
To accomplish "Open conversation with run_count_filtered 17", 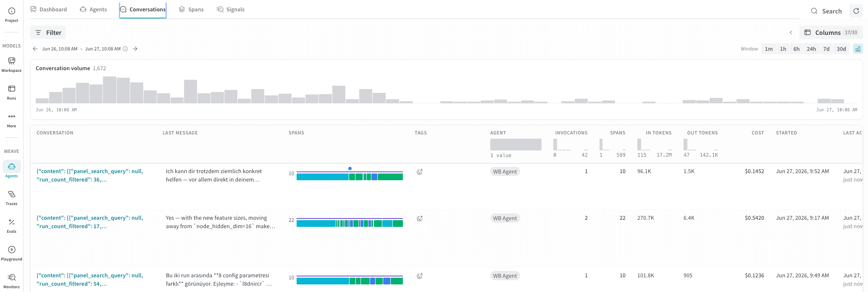I will pos(89,222).
